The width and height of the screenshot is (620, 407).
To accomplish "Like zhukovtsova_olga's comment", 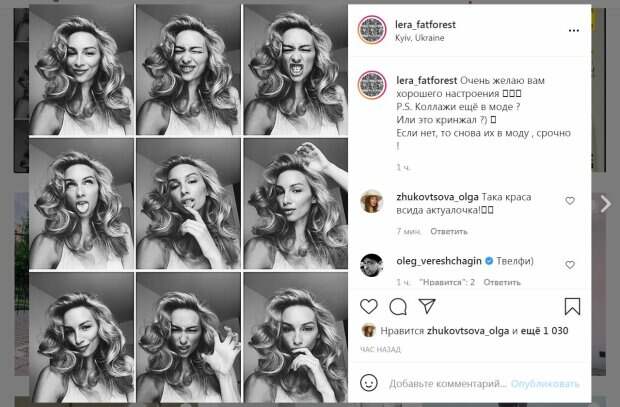I will click(570, 201).
